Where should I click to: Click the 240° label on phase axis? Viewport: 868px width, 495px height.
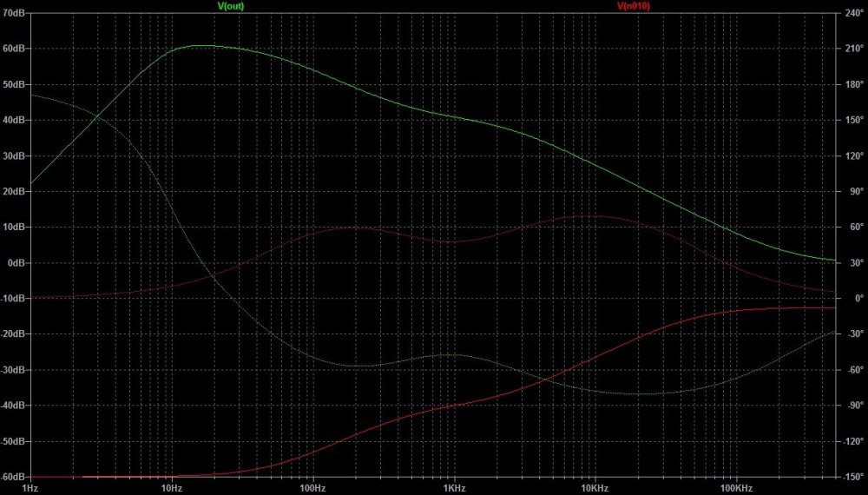852,13
